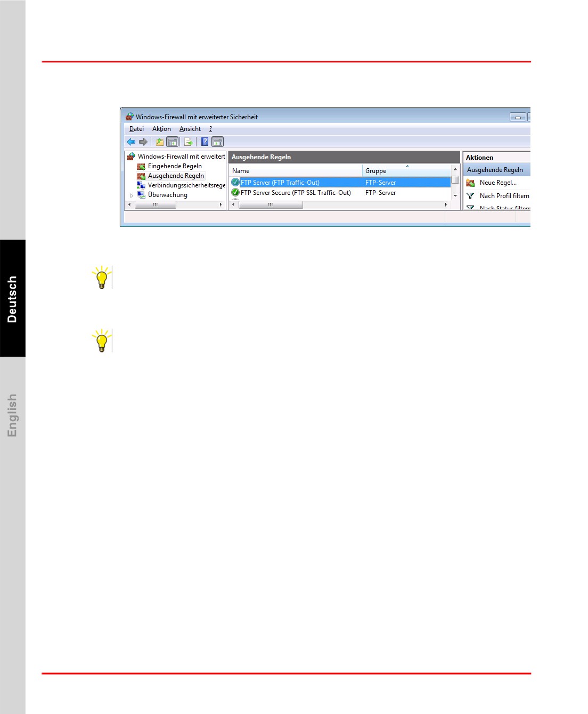The height and width of the screenshot is (714, 588).
Task: Click the rules list horizontal scrollbar thumb
Action: pyautogui.click(x=271, y=204)
